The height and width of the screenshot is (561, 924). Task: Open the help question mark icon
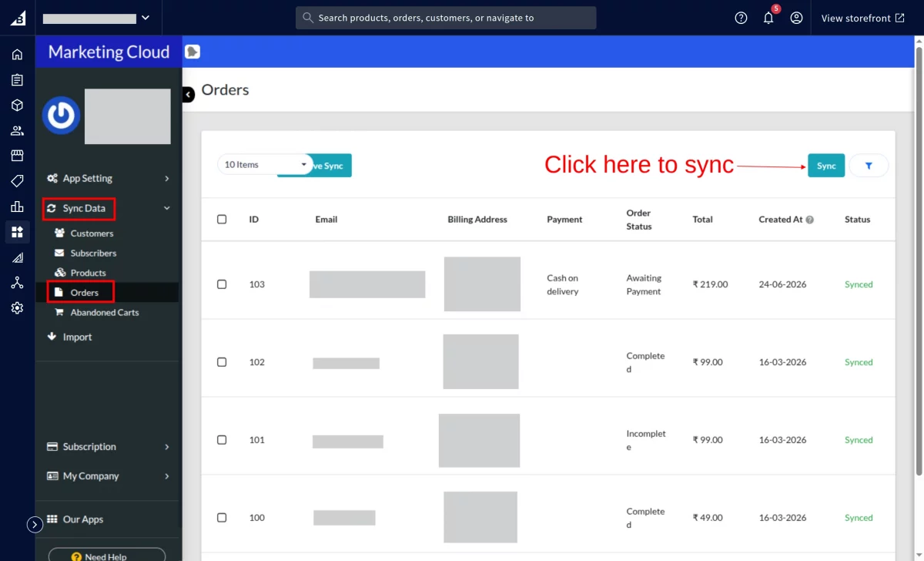[741, 18]
